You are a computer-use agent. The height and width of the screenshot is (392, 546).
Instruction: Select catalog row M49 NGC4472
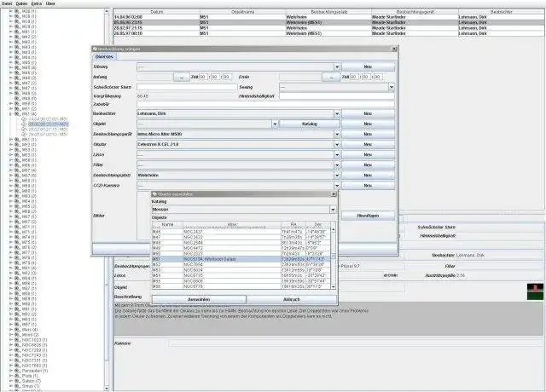pos(241,248)
